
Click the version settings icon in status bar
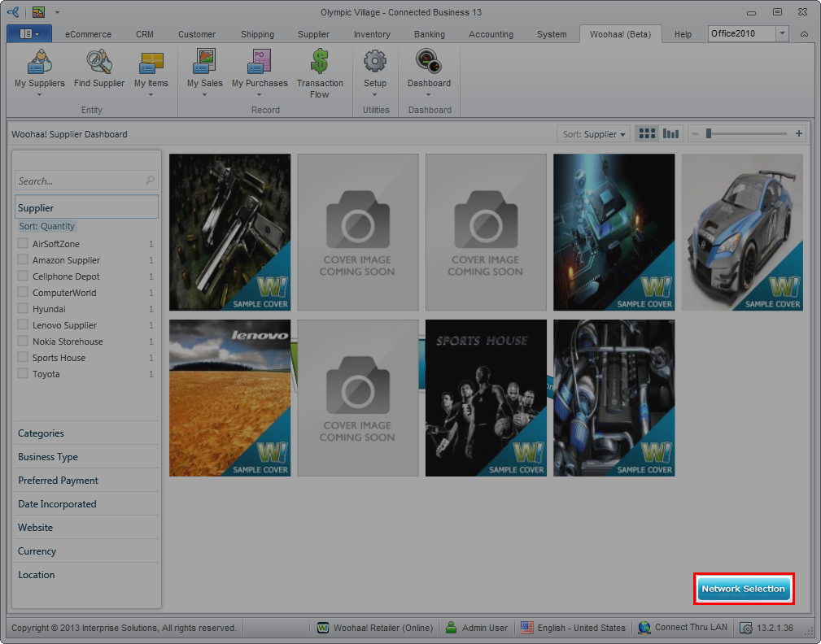pos(745,628)
